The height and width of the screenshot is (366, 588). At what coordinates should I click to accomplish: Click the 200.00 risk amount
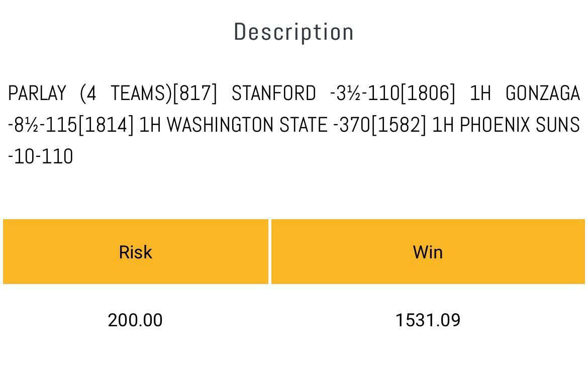pos(135,320)
